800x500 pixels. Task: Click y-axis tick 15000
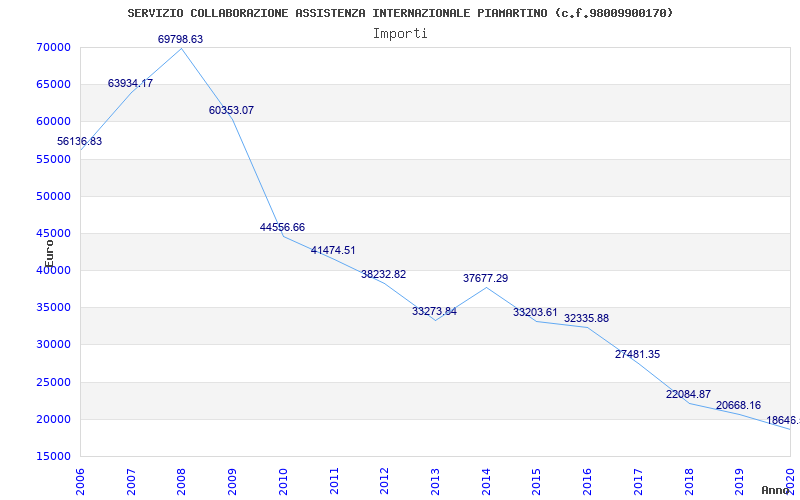(53, 457)
